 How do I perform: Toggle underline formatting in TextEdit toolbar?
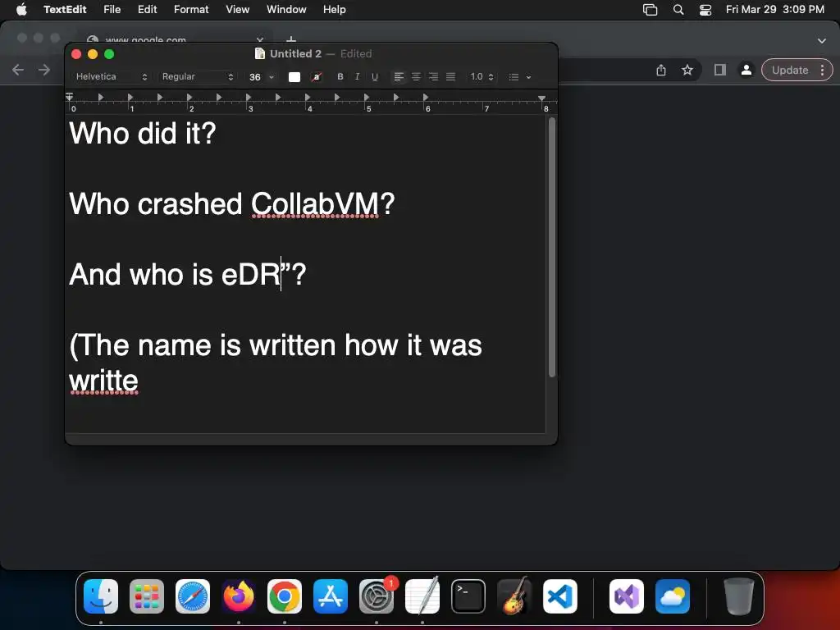pos(374,76)
